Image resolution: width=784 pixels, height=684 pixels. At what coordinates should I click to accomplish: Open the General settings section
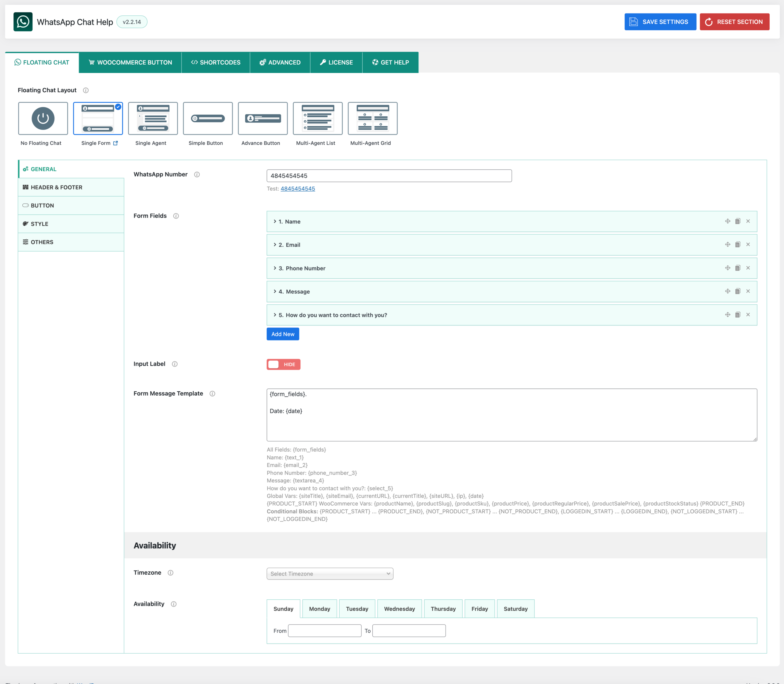71,169
